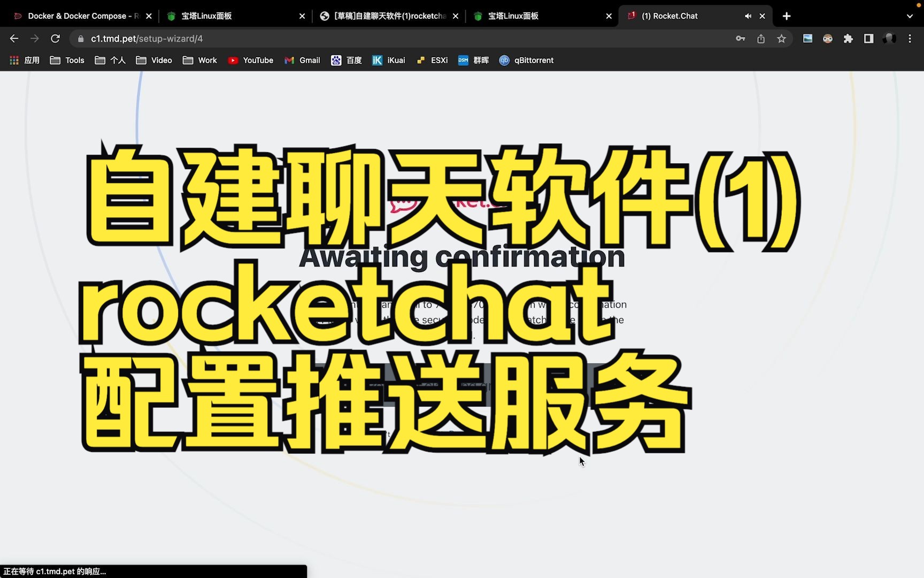Open the 群晖 bookmark

click(x=474, y=60)
